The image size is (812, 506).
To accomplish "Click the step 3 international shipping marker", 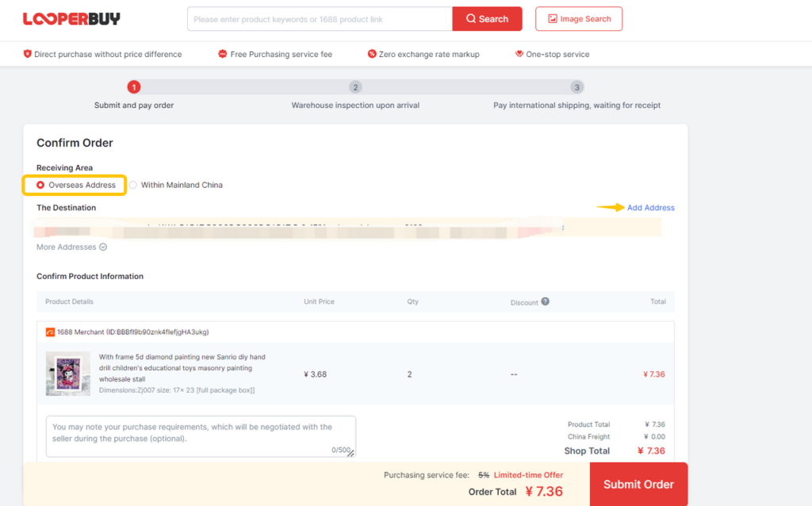I will pos(576,87).
